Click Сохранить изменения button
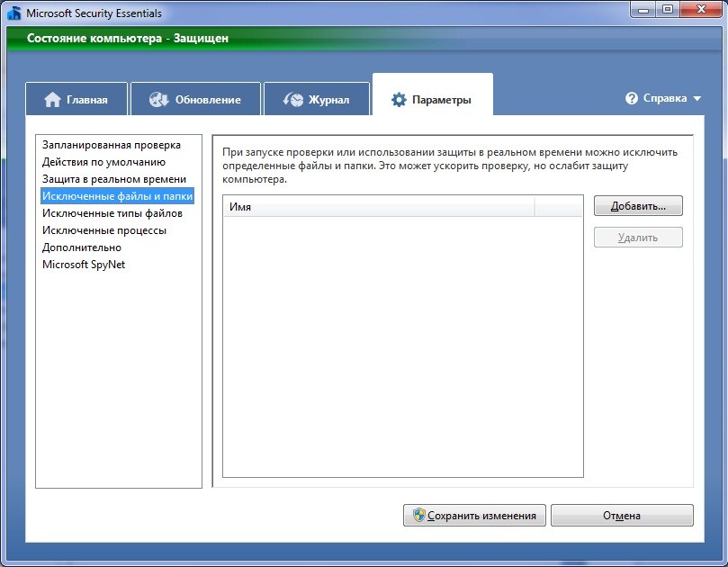This screenshot has height=567, width=728. tap(474, 516)
